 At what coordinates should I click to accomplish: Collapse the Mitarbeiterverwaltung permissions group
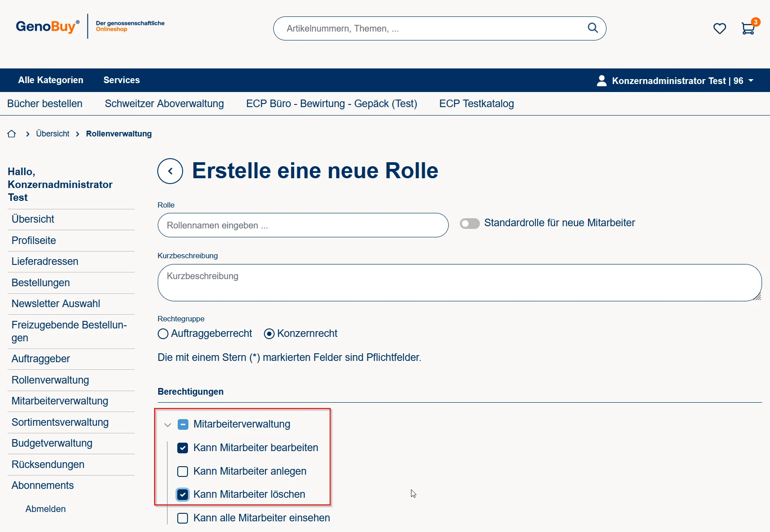pyautogui.click(x=168, y=425)
